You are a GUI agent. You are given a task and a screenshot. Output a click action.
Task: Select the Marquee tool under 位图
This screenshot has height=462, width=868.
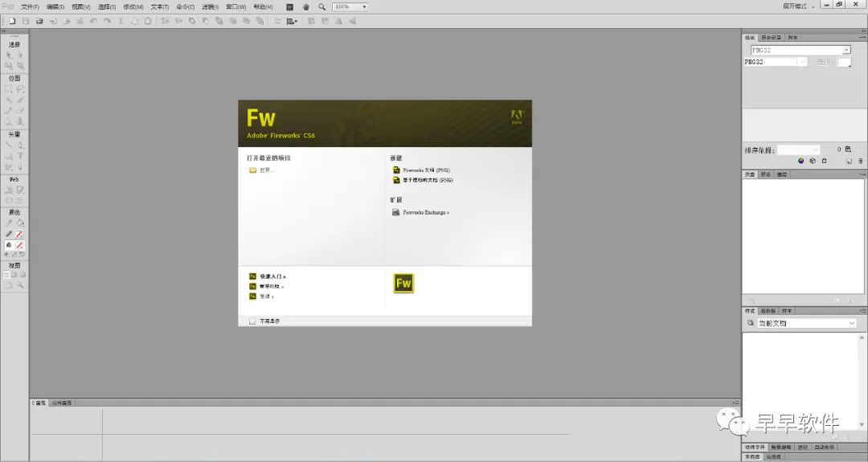[x=9, y=89]
